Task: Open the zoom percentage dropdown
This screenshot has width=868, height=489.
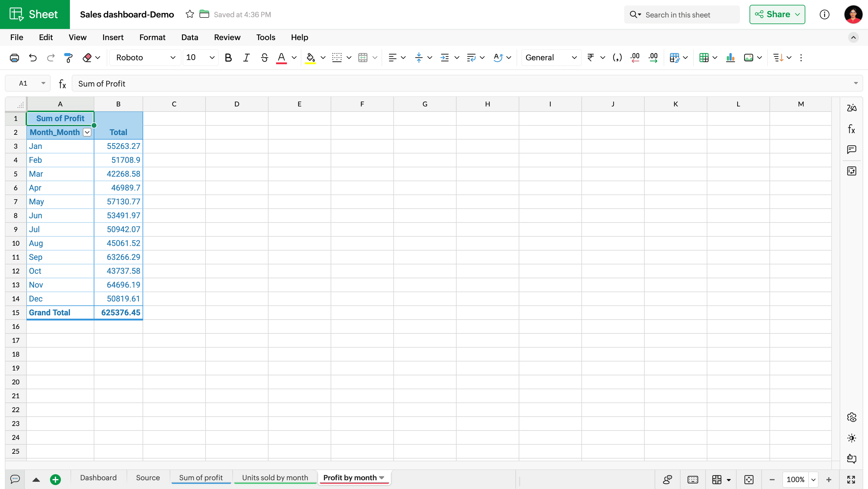Action: coord(813,480)
